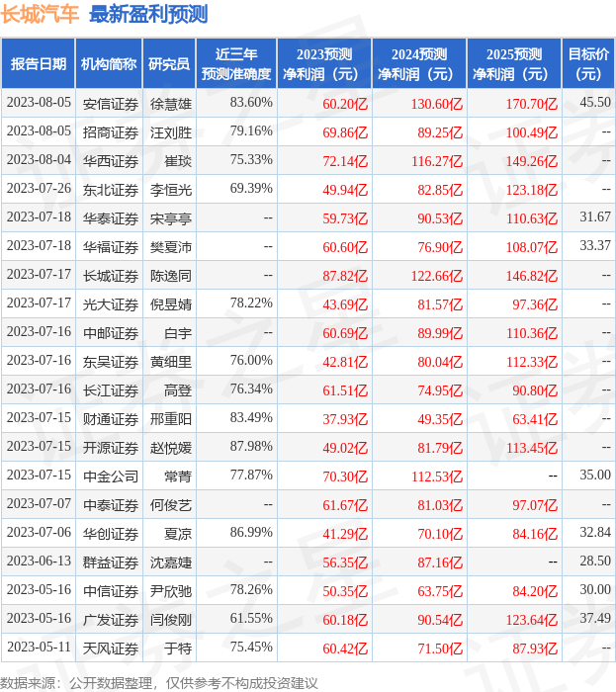616x692 pixels.
Task: Select the 安信证券 institution cell
Action: pos(111,104)
